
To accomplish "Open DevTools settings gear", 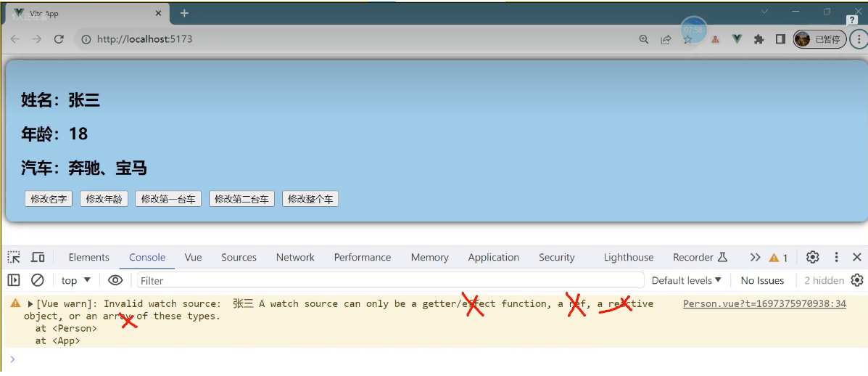I will pos(813,257).
